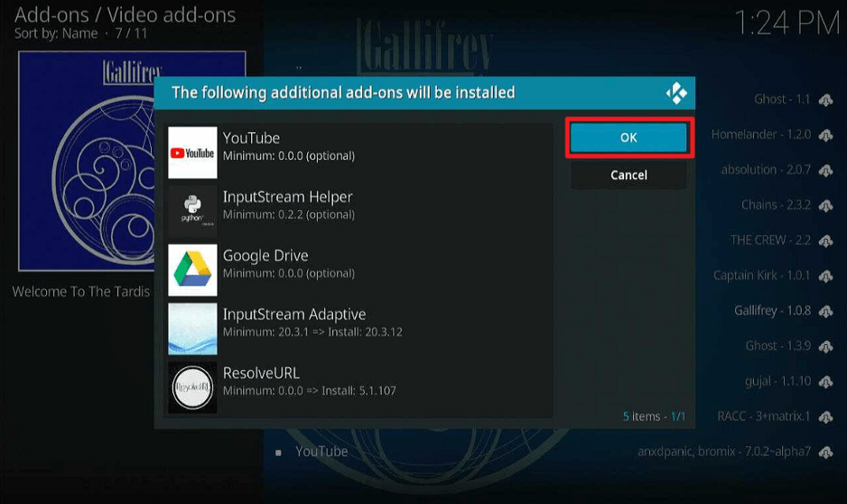Viewport: 847px width, 504px height.
Task: Click the YouTube add-on logo thumbnail
Action: pos(193,153)
